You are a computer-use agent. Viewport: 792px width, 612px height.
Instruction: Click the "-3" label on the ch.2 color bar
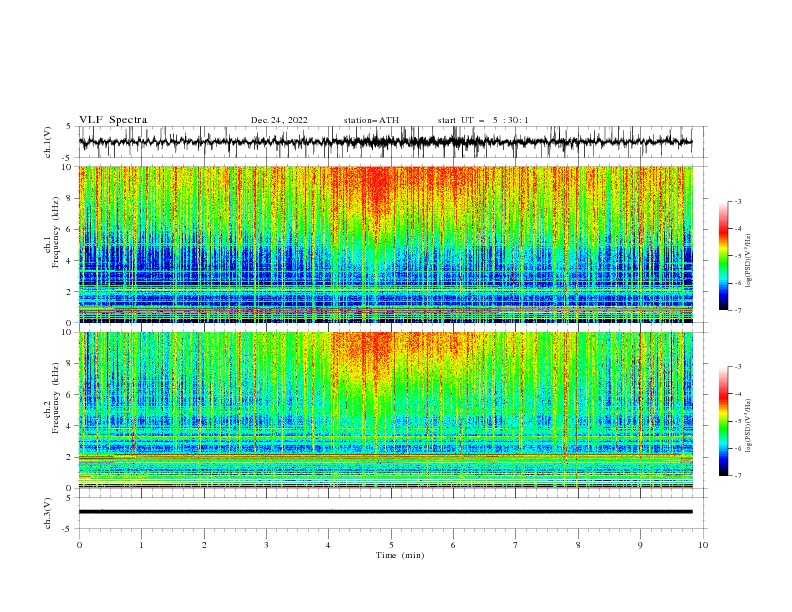737,367
